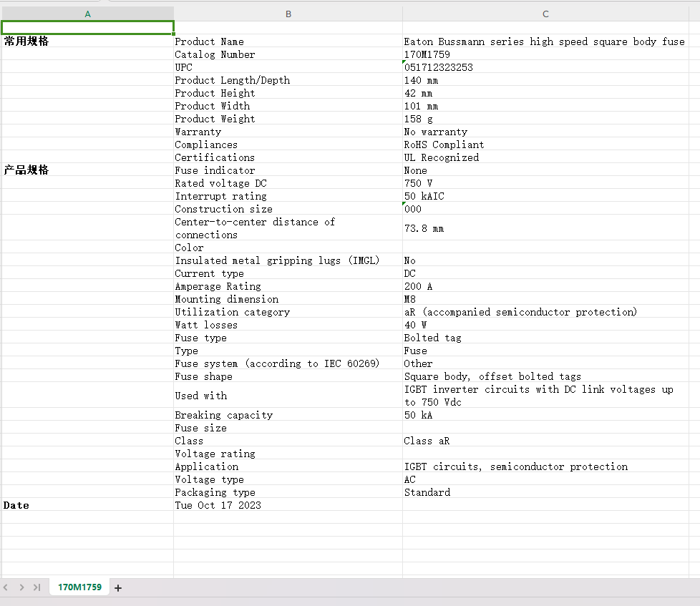Select the Square body, offset bolted tags cell

click(x=545, y=376)
